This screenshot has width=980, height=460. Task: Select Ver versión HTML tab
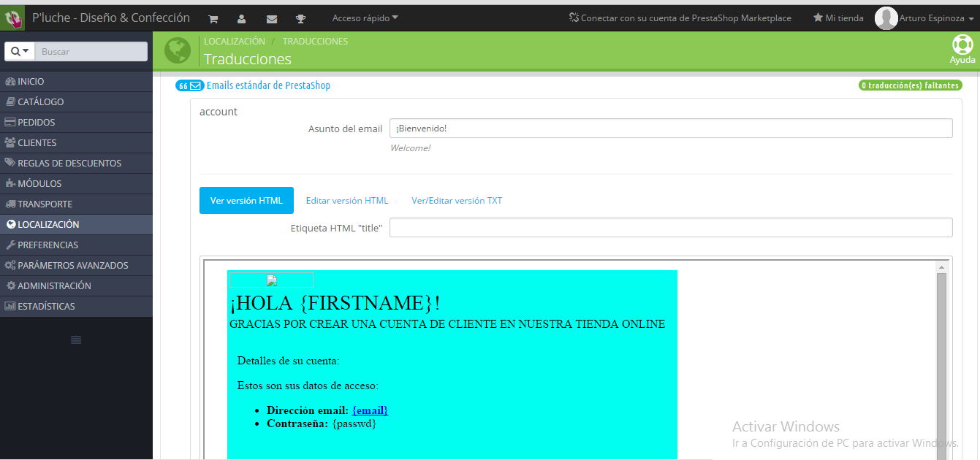246,201
